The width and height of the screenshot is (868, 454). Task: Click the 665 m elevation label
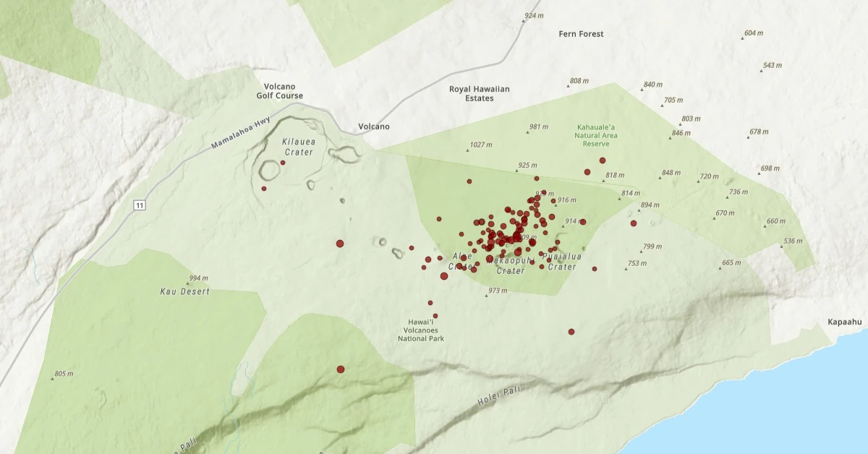(732, 263)
